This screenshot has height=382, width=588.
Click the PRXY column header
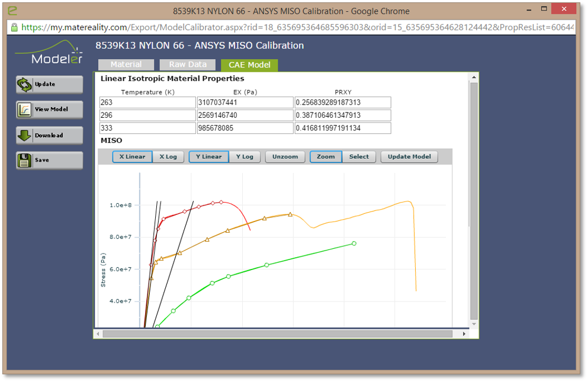point(343,92)
